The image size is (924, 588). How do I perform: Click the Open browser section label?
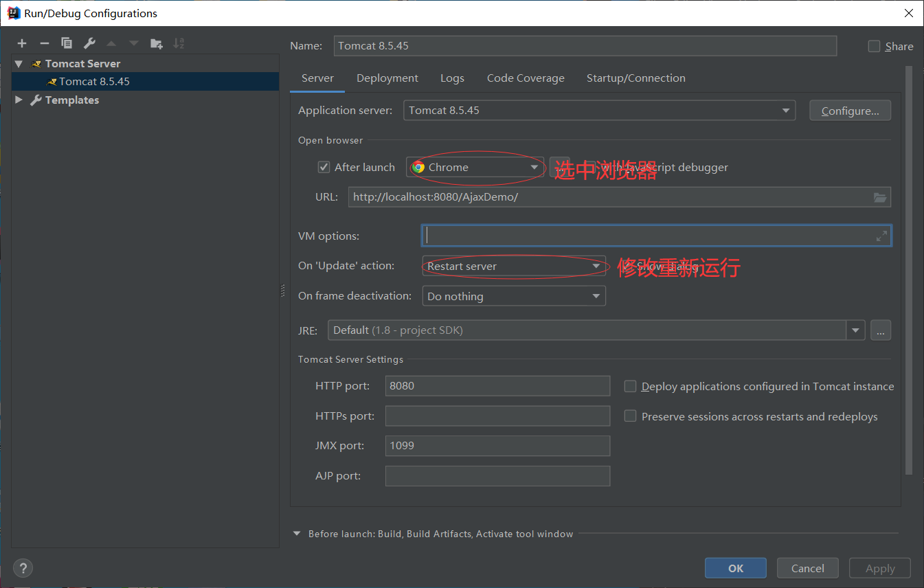[x=330, y=140]
